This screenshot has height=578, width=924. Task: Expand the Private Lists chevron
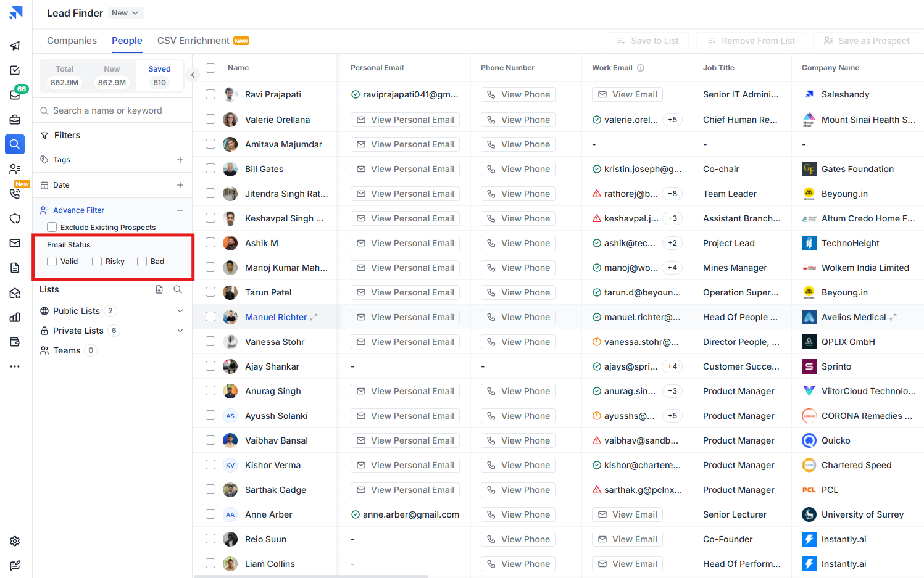point(180,331)
